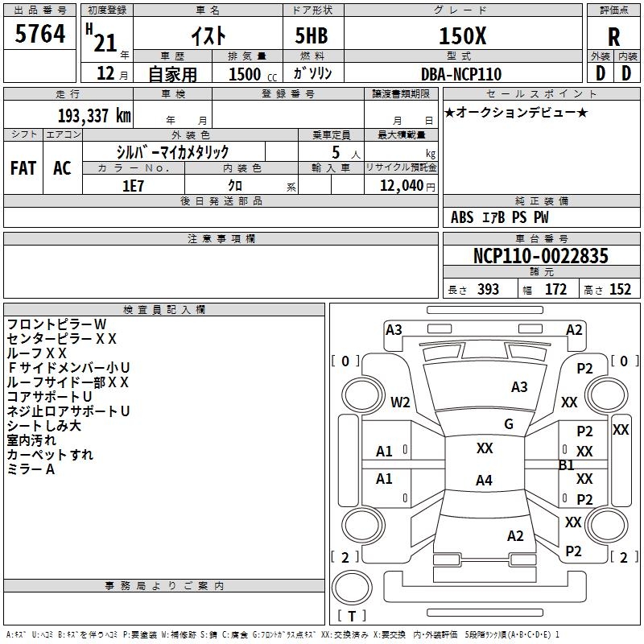The width and height of the screenshot is (644, 644).
Task: Click the door type 5HB
Action: (312, 35)
